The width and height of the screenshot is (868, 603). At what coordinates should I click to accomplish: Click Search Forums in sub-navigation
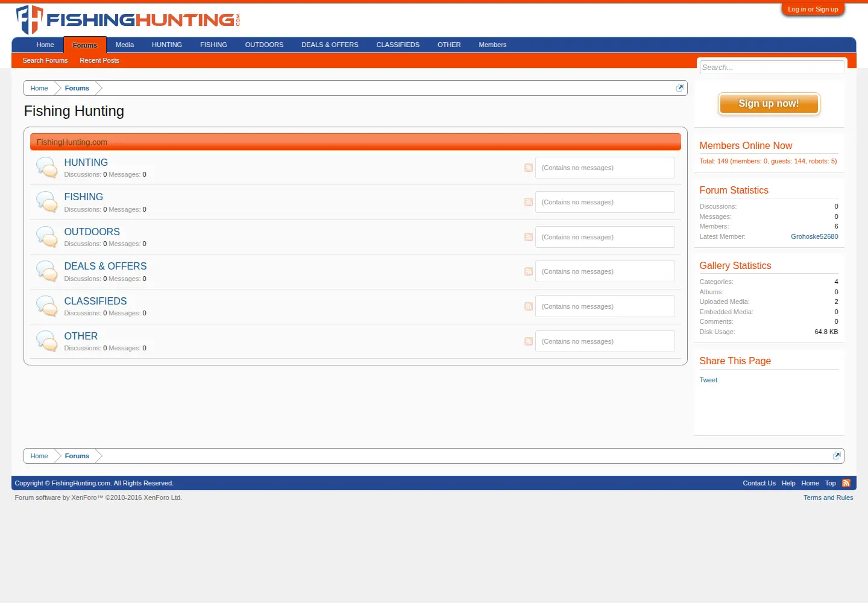45,60
